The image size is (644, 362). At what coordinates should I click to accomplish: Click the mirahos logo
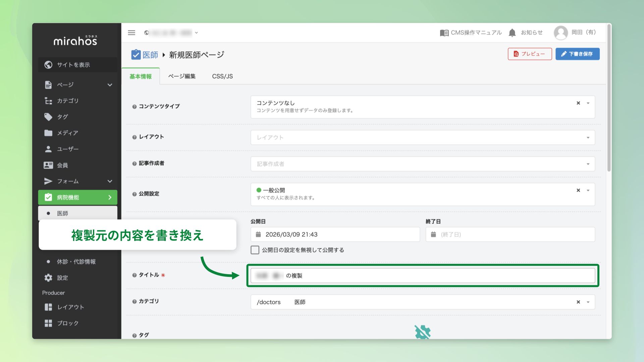pos(75,41)
